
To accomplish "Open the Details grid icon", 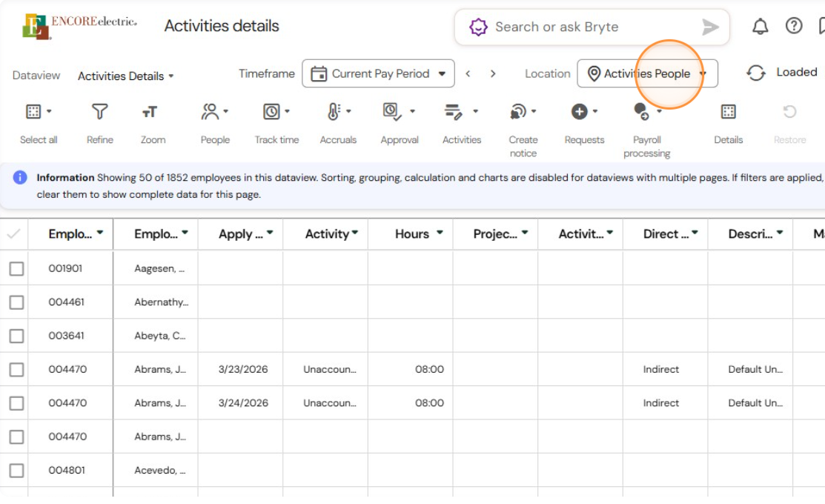I will (728, 111).
